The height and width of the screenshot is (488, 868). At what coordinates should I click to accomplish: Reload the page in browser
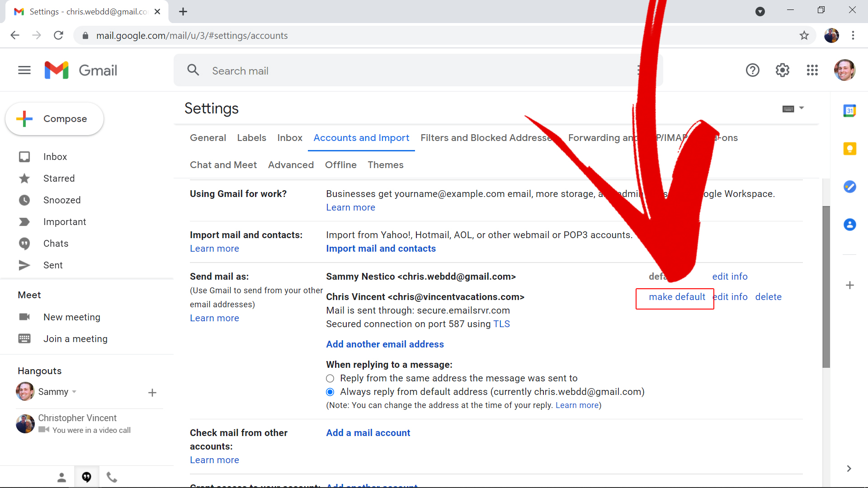pyautogui.click(x=59, y=35)
